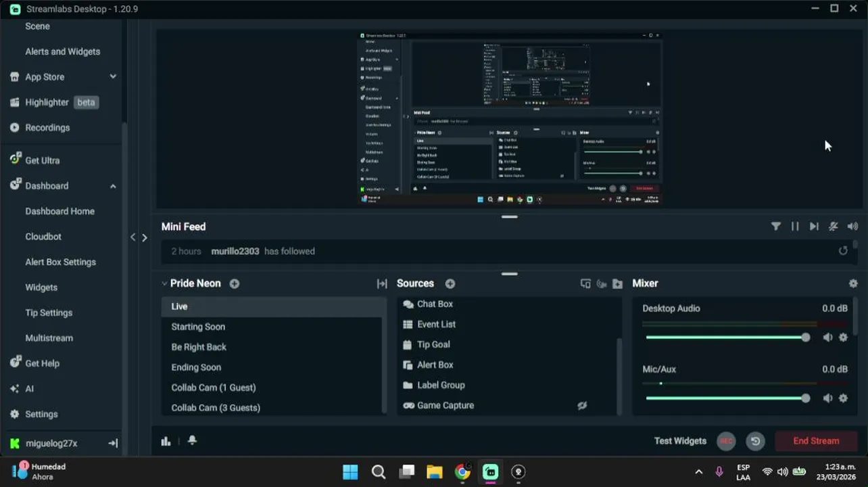Open Multistream menu item
Viewport: 868px width, 487px height.
click(x=49, y=338)
